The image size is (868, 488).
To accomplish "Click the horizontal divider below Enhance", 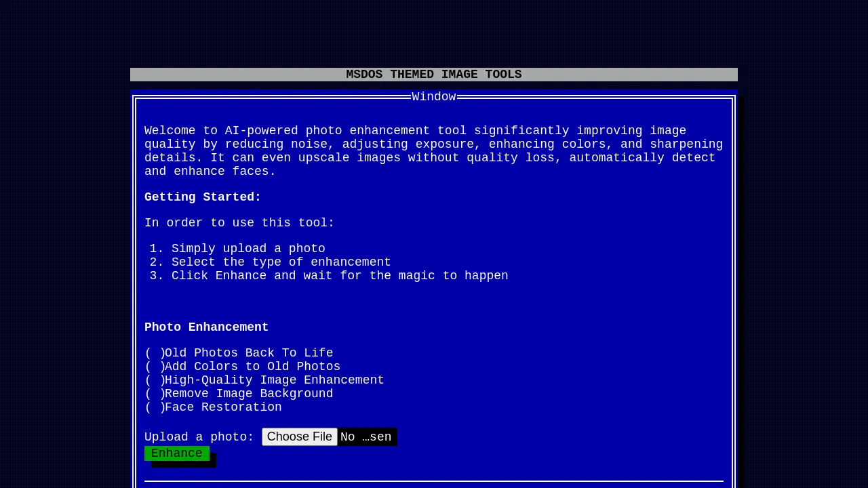I will coord(433,481).
